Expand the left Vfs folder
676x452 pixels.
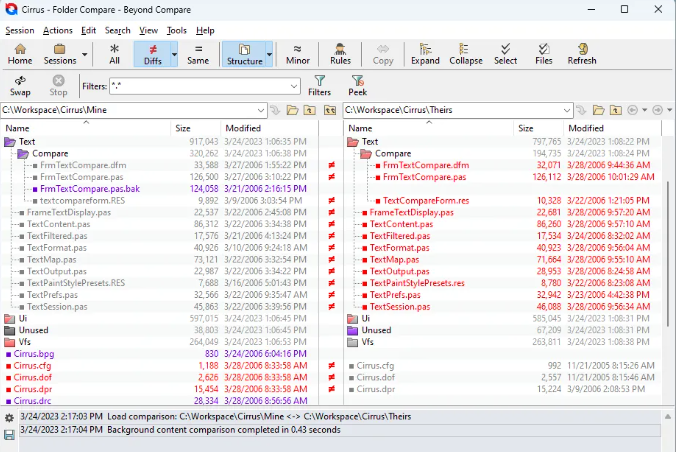point(9,342)
